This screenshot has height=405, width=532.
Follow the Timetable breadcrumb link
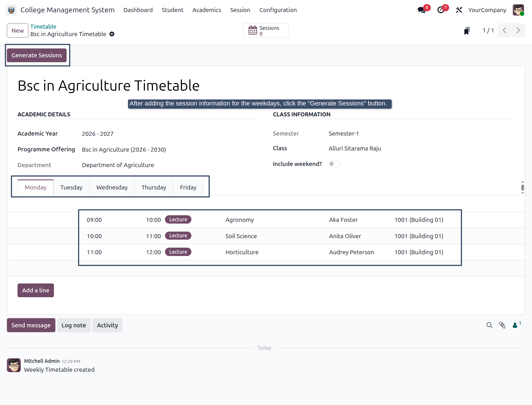coord(43,27)
